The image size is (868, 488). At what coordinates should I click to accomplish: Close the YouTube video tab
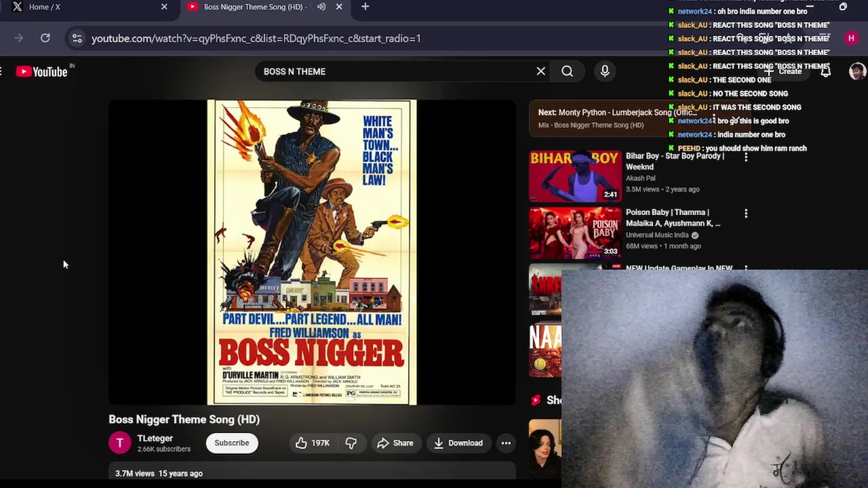[339, 7]
